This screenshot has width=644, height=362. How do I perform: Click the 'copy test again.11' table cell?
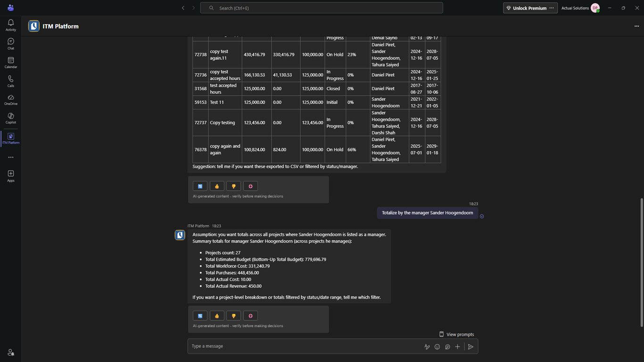pyautogui.click(x=225, y=55)
